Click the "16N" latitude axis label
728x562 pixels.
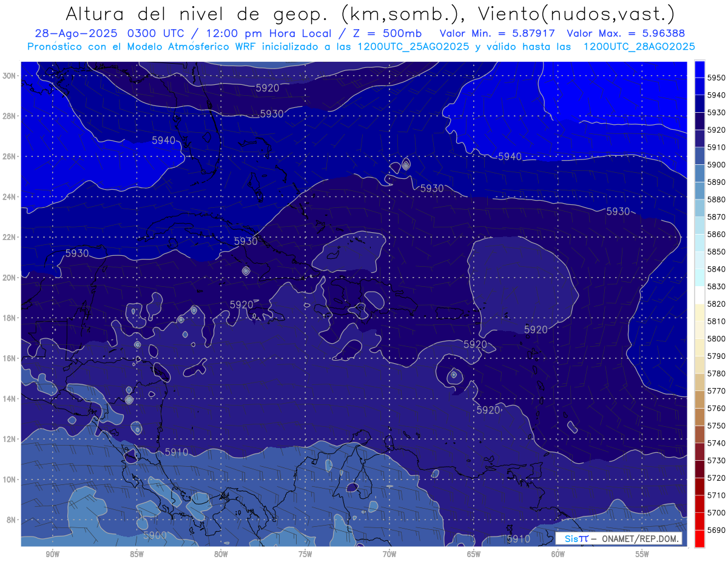point(9,358)
